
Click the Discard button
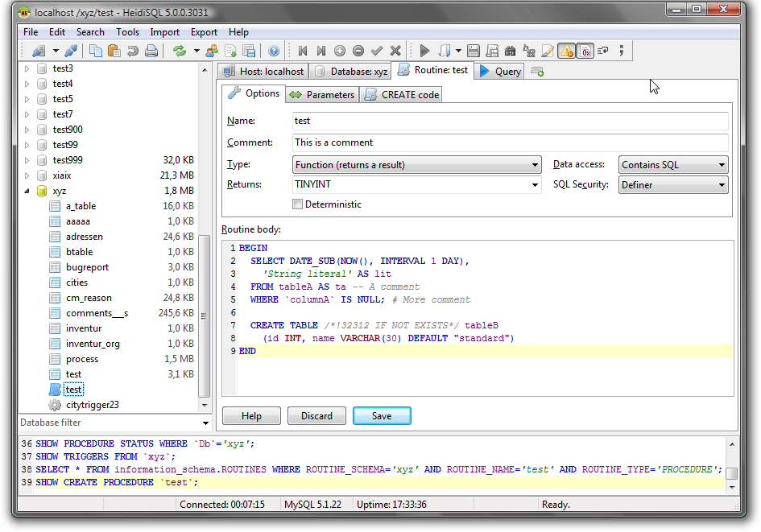coord(316,416)
